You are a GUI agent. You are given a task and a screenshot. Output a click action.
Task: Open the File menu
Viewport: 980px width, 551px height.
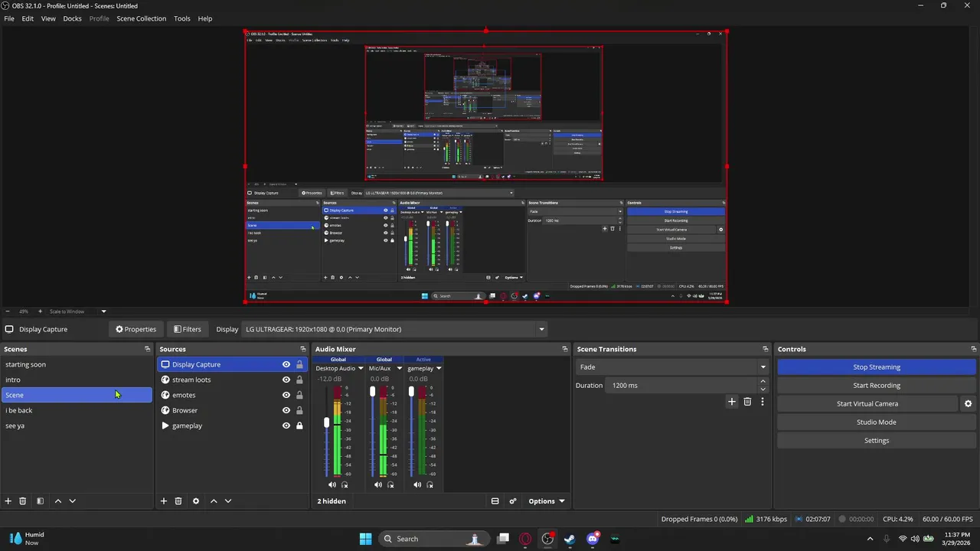point(9,18)
